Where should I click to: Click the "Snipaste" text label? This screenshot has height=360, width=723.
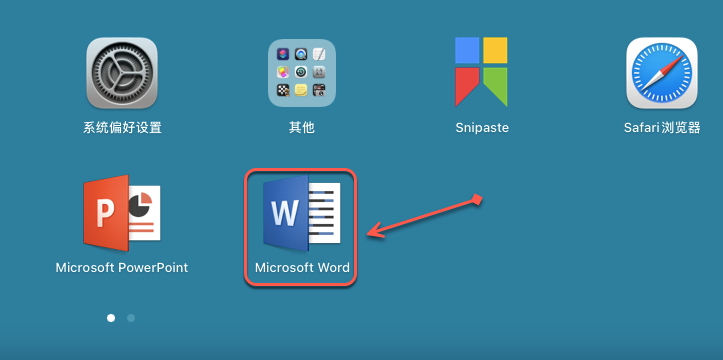482,128
